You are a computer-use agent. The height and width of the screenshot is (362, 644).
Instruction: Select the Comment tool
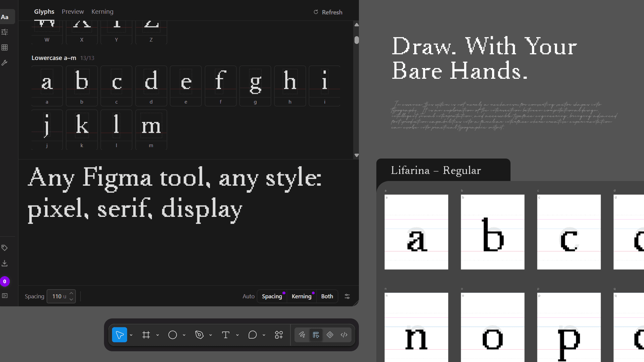pos(252,335)
